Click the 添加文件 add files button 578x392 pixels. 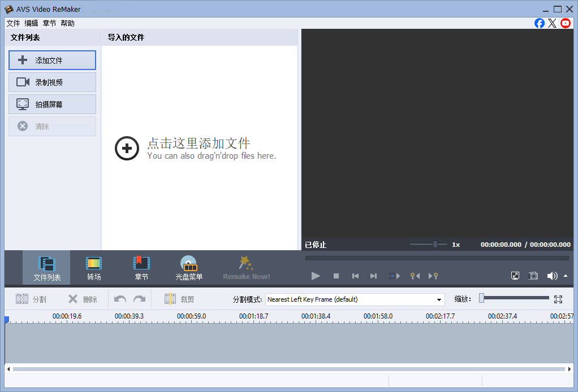pyautogui.click(x=52, y=60)
